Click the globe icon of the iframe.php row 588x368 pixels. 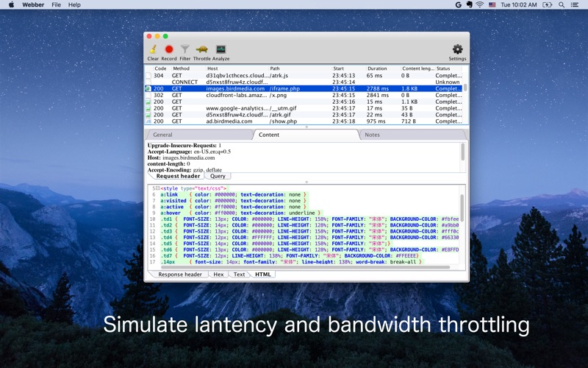click(148, 88)
